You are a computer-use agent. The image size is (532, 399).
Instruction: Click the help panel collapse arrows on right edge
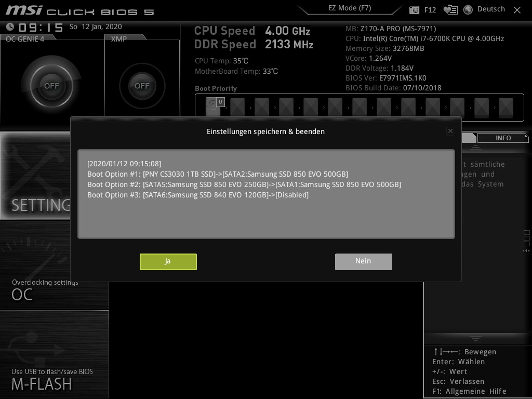click(x=526, y=251)
